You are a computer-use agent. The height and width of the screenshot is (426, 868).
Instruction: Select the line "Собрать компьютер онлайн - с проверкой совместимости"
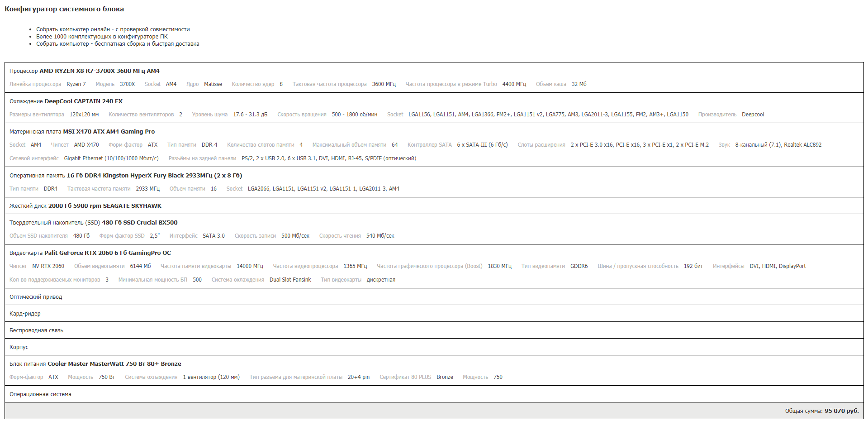click(113, 29)
